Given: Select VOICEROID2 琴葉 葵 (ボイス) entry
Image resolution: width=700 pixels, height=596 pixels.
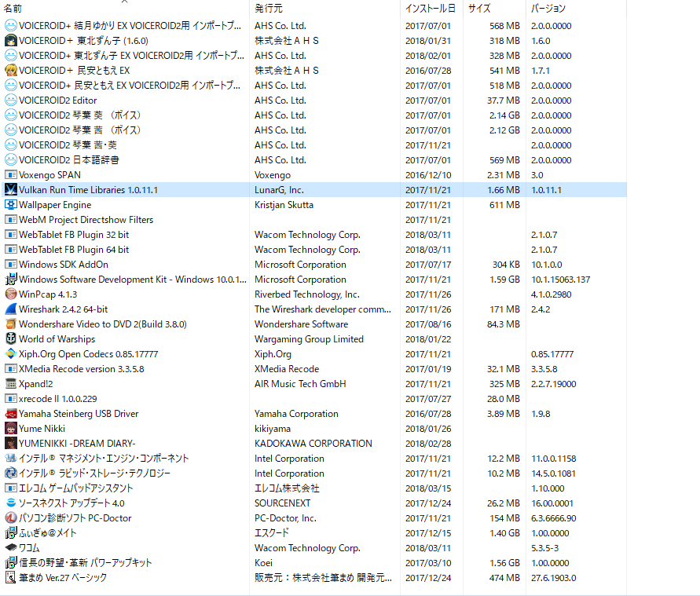Looking at the screenshot, I should coord(313,115).
